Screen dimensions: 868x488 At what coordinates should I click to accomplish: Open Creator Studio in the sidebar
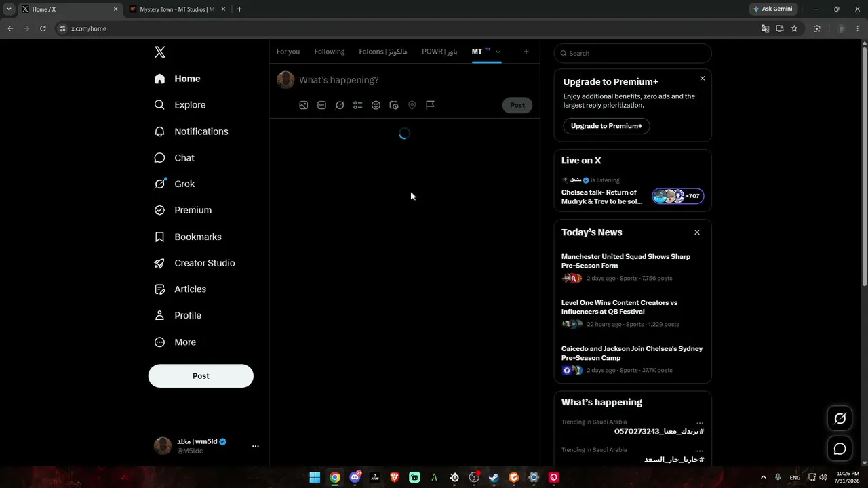tap(195, 263)
